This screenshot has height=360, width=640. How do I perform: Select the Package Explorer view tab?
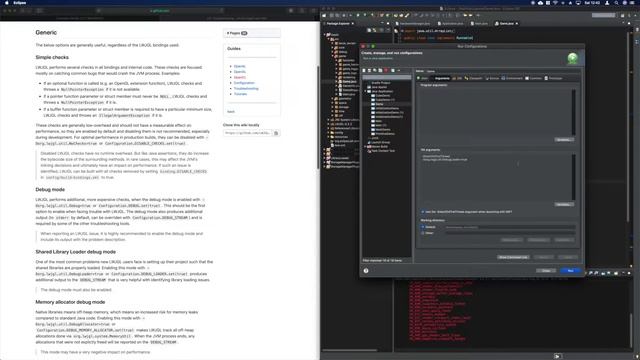tap(338, 24)
